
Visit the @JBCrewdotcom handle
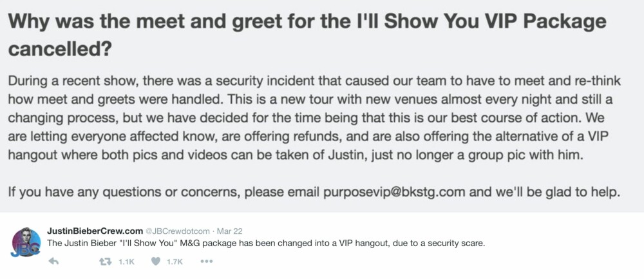(x=178, y=231)
